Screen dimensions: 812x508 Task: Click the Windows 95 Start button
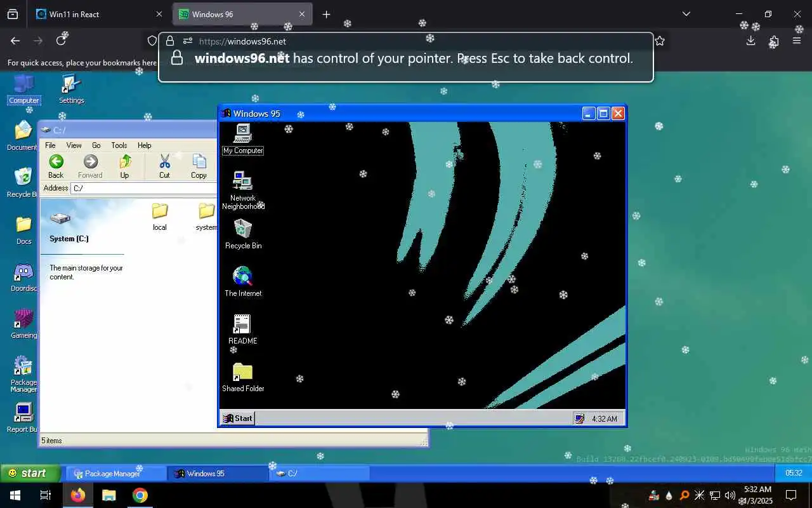coord(238,418)
